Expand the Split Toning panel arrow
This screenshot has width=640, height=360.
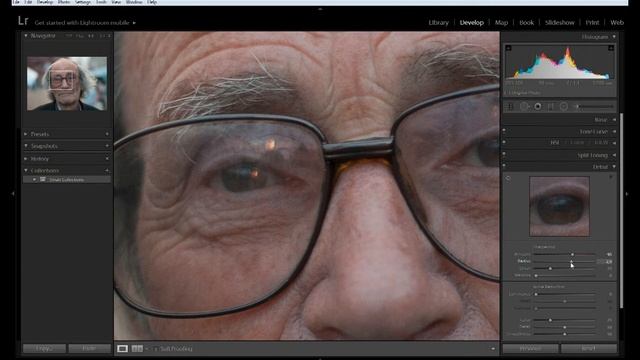click(x=614, y=155)
